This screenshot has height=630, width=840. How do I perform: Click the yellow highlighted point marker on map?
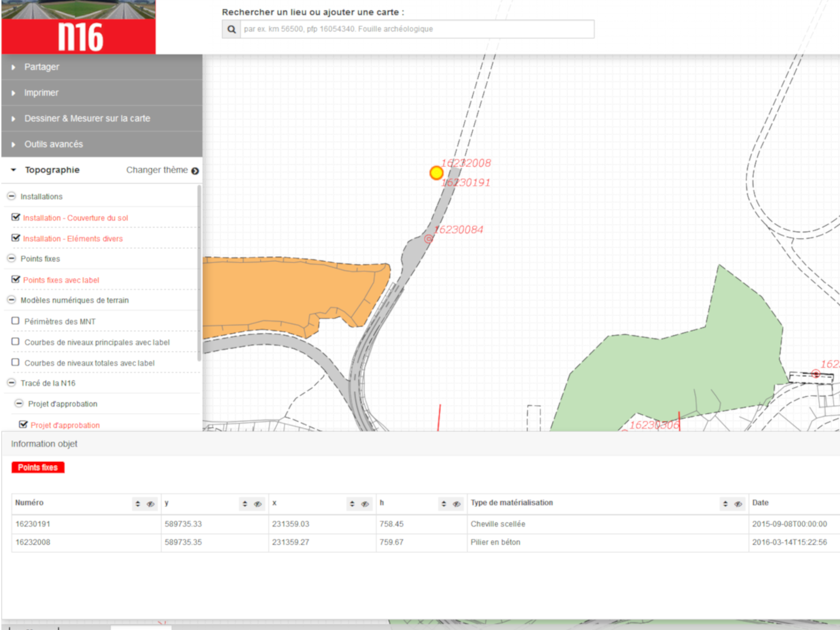tap(436, 173)
